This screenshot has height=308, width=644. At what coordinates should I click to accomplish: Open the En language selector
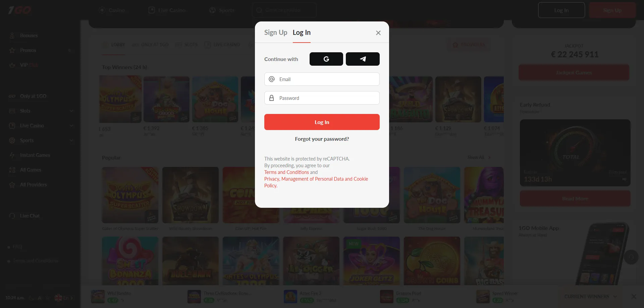coord(64,298)
